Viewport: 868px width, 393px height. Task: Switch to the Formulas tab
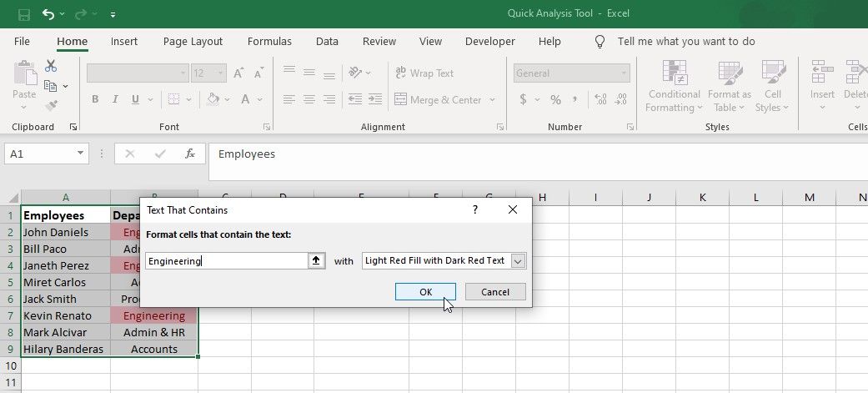click(269, 41)
